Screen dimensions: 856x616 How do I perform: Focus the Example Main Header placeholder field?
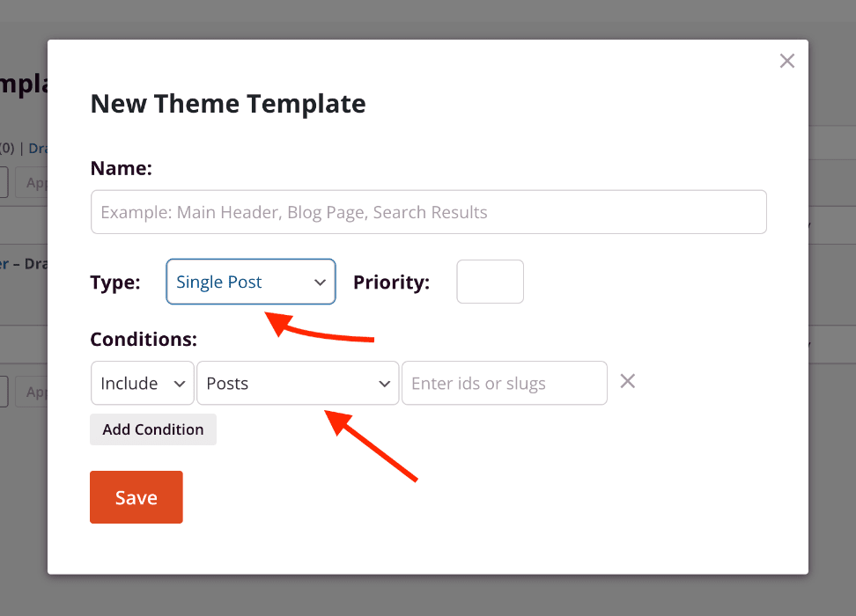(428, 211)
